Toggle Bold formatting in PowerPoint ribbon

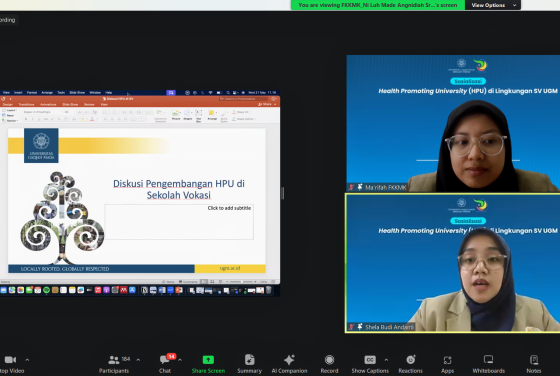click(x=26, y=119)
